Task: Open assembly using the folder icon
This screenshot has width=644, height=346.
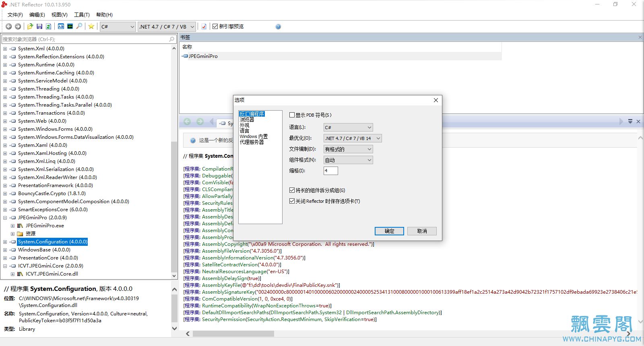Action: click(30, 27)
